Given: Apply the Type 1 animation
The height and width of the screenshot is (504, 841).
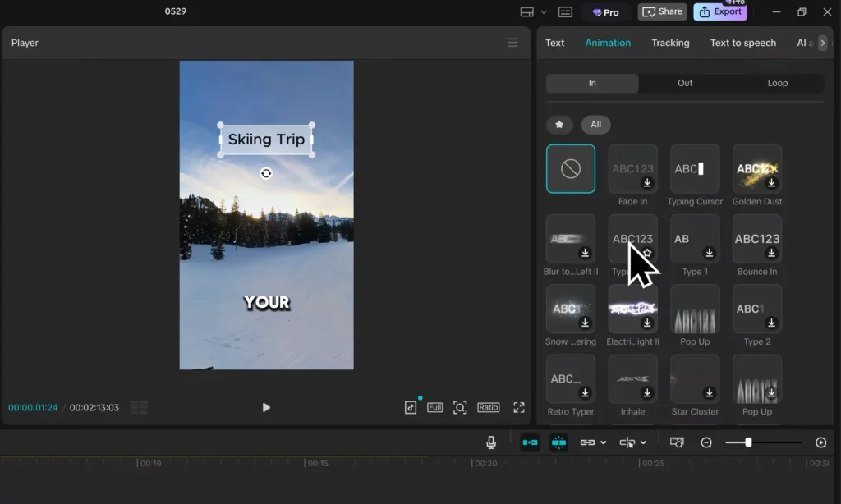Looking at the screenshot, I should pyautogui.click(x=695, y=239).
